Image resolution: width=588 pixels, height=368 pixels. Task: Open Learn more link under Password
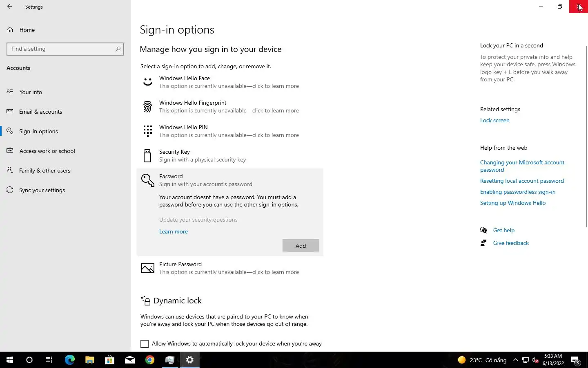point(174,231)
